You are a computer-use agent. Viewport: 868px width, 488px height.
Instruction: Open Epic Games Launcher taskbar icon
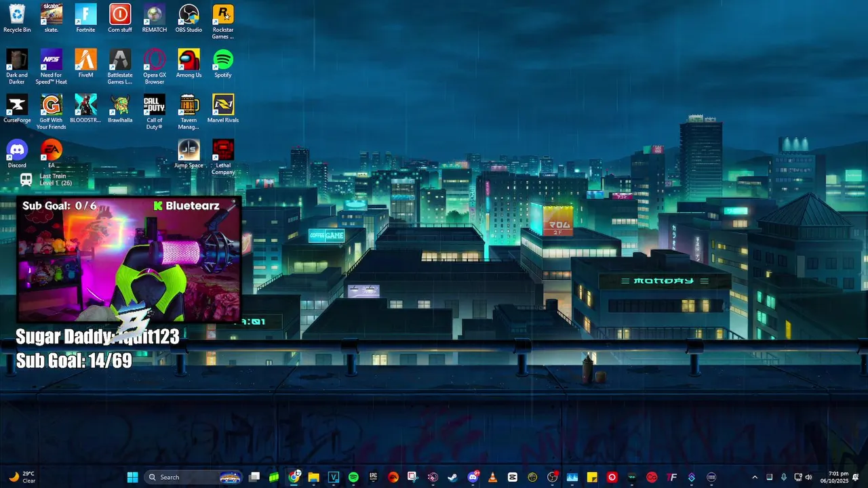[373, 477]
